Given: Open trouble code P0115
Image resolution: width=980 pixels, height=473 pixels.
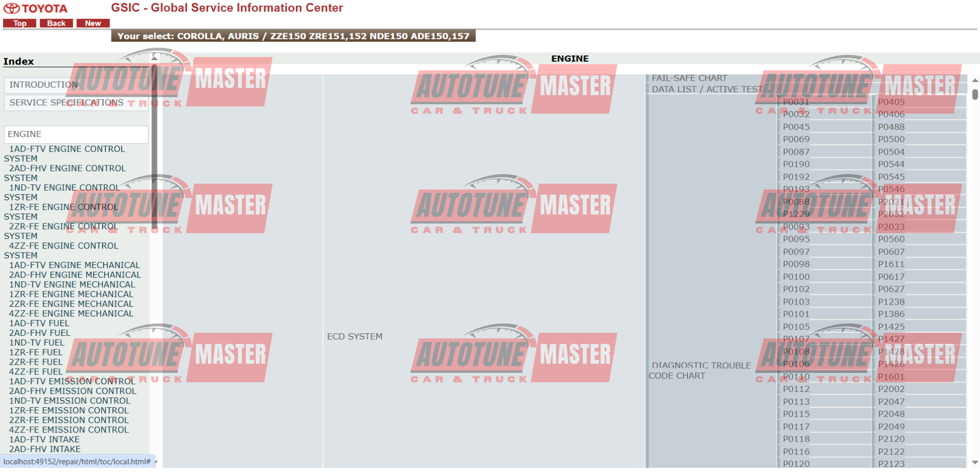Looking at the screenshot, I should tap(796, 414).
